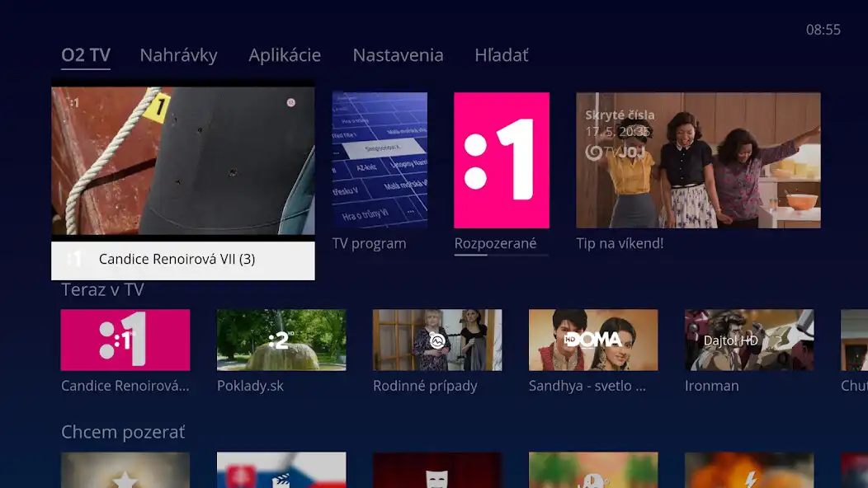Open the Tip na víkend Skryté čísla tile
The width and height of the screenshot is (868, 488).
(698, 160)
